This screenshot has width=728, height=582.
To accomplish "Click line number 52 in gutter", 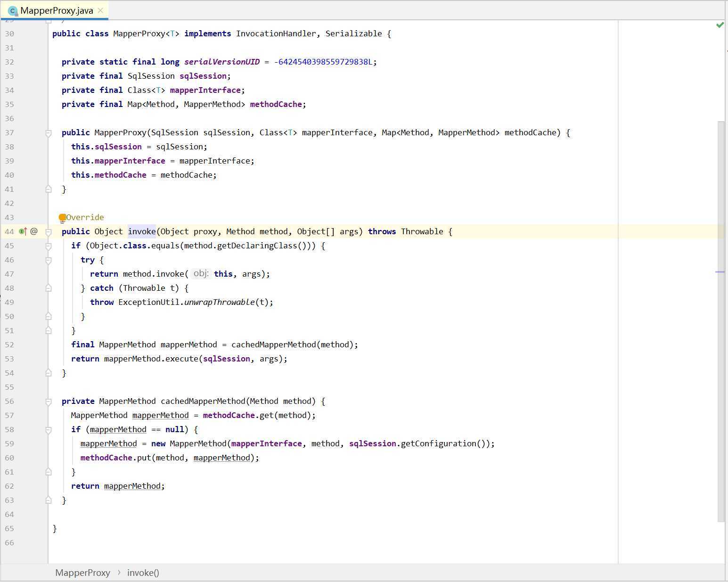I will click(9, 345).
